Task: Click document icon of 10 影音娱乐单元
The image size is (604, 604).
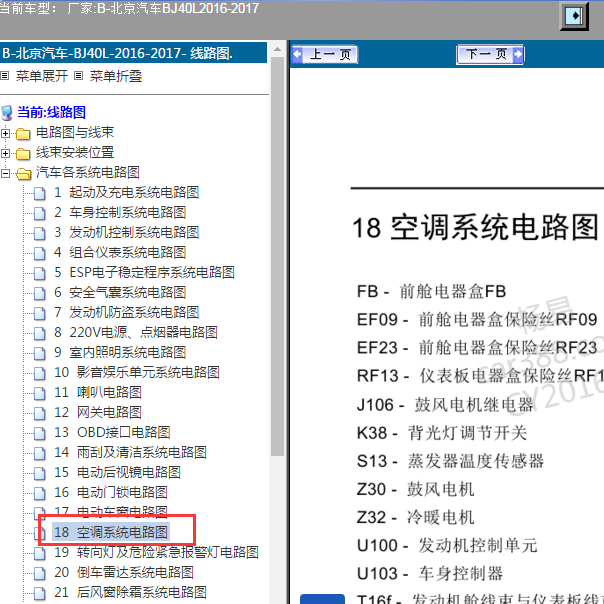Action: (39, 374)
